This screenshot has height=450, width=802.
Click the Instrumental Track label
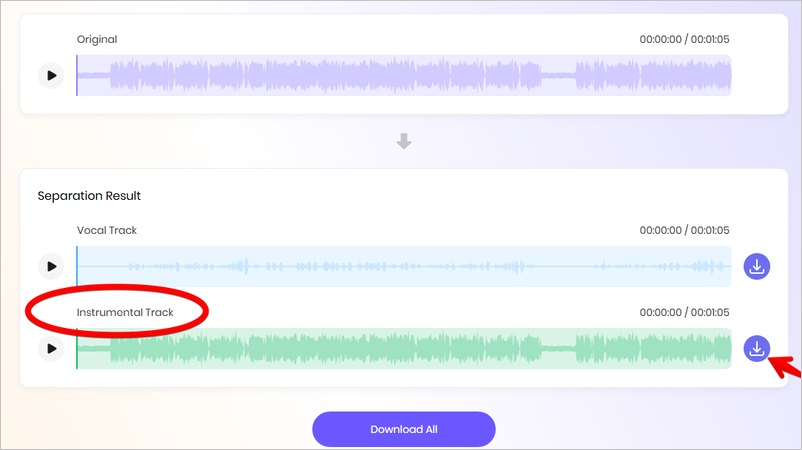click(125, 312)
